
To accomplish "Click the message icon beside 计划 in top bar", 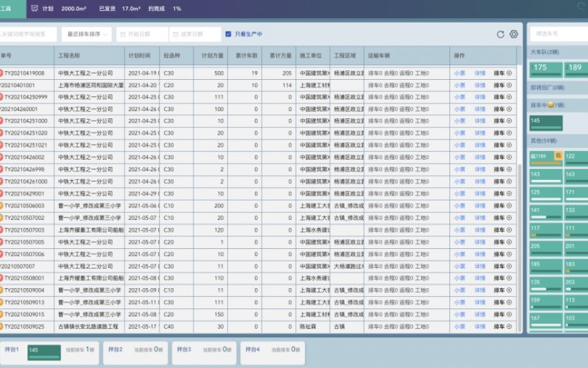I will [34, 9].
